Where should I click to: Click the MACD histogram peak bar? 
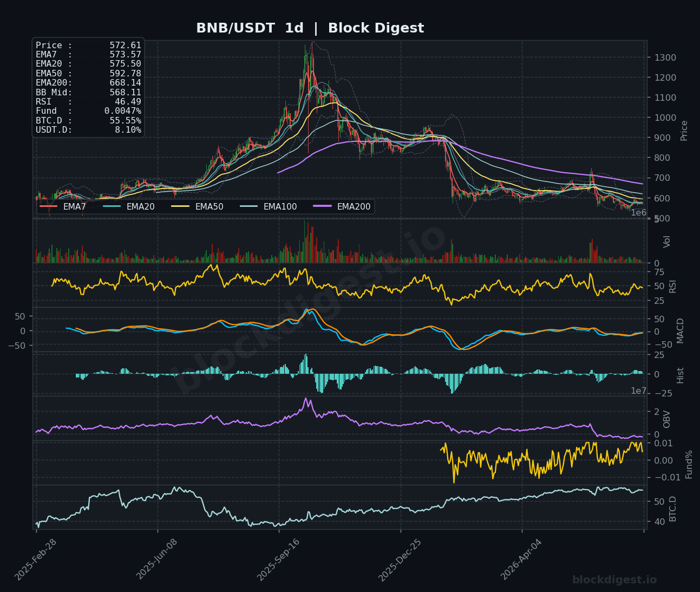pyautogui.click(x=306, y=364)
